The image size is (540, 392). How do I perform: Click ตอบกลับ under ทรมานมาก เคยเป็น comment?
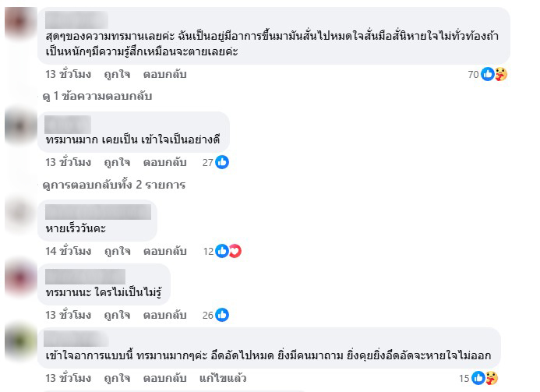click(165, 162)
